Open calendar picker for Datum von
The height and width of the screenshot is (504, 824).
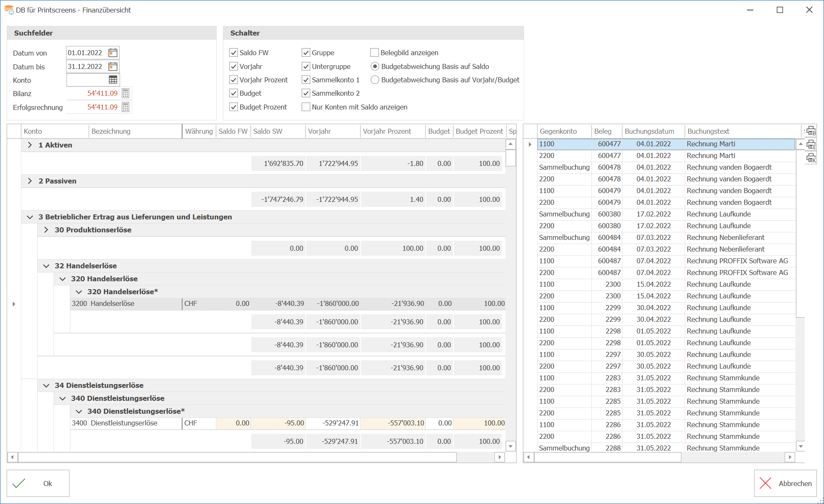click(x=113, y=53)
